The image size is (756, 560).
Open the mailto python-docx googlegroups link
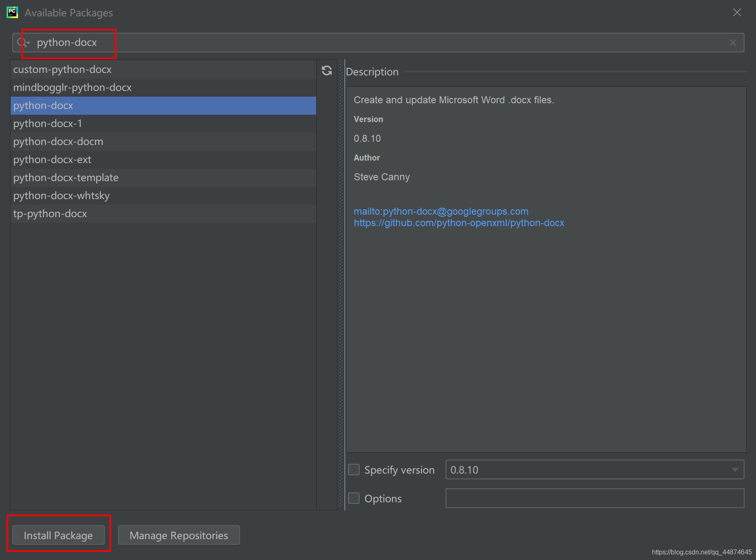441,211
